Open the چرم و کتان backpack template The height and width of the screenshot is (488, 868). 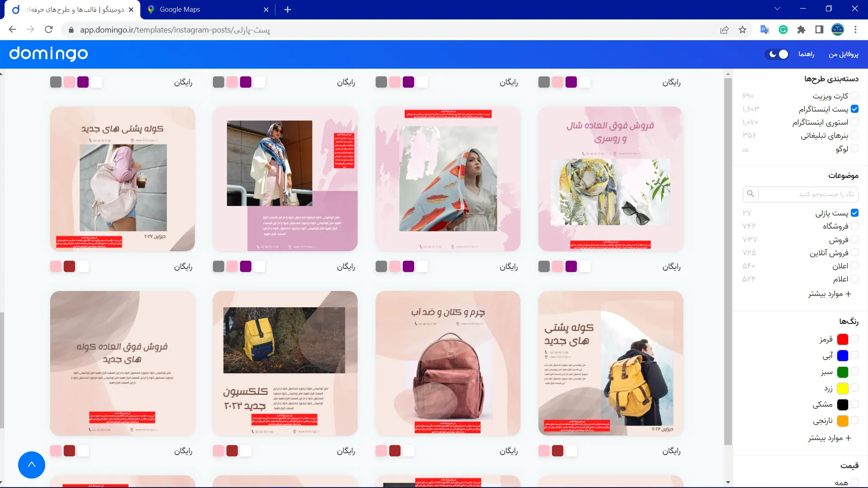pos(448,363)
